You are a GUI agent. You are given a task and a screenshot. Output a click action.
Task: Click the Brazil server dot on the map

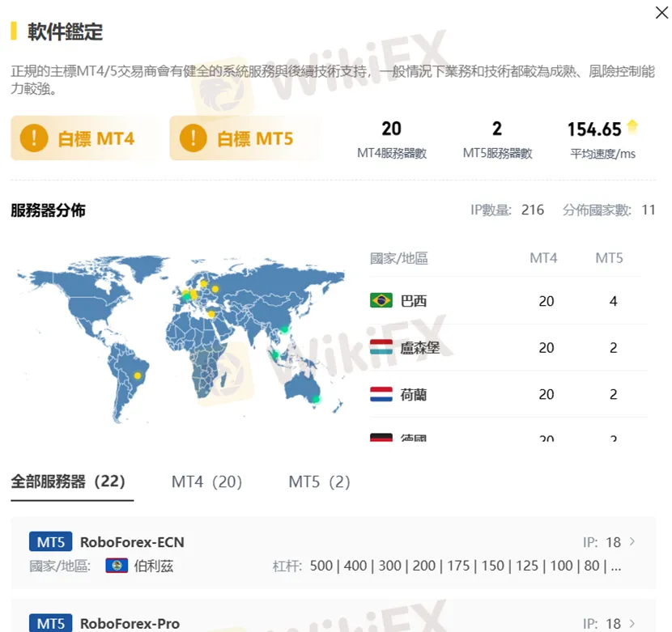[137, 375]
